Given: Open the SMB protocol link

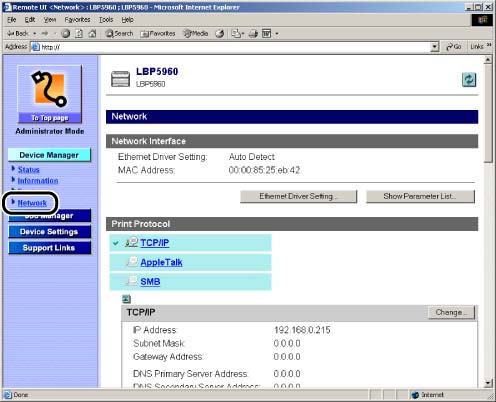Looking at the screenshot, I should pos(150,282).
